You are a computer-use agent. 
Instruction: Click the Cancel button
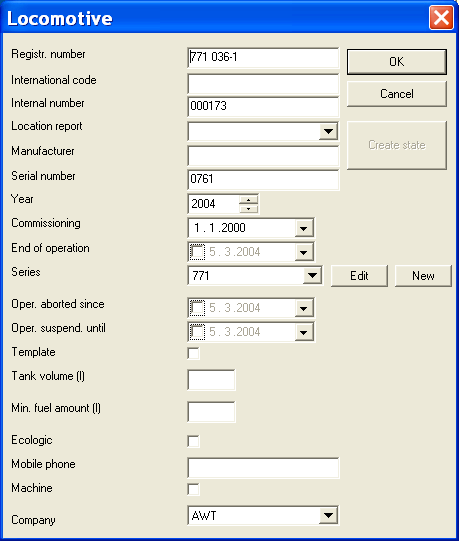pyautogui.click(x=397, y=94)
